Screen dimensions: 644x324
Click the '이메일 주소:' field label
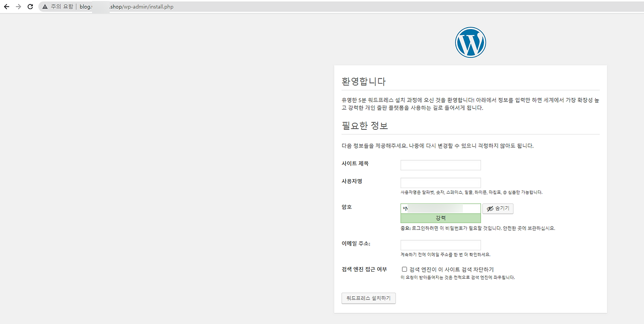coord(356,244)
